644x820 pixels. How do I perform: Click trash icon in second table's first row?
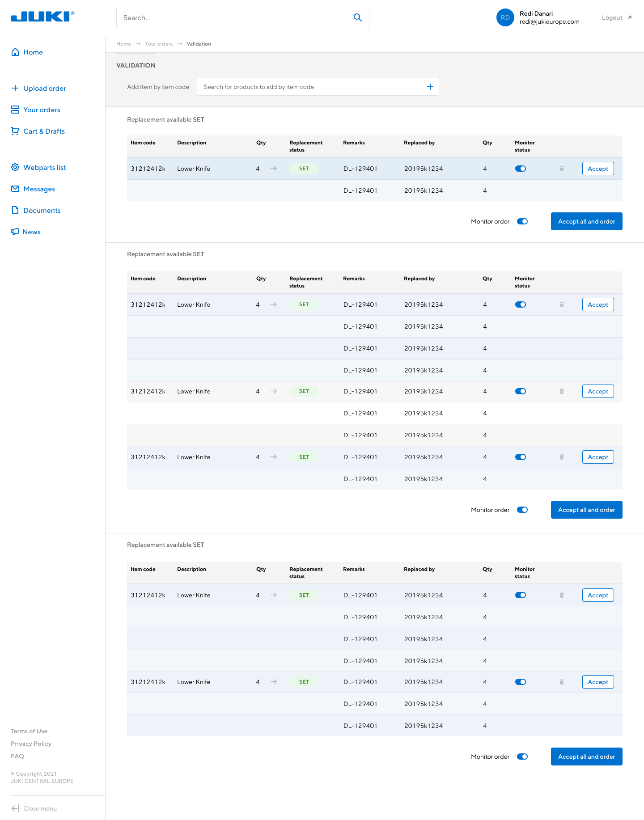pyautogui.click(x=562, y=304)
